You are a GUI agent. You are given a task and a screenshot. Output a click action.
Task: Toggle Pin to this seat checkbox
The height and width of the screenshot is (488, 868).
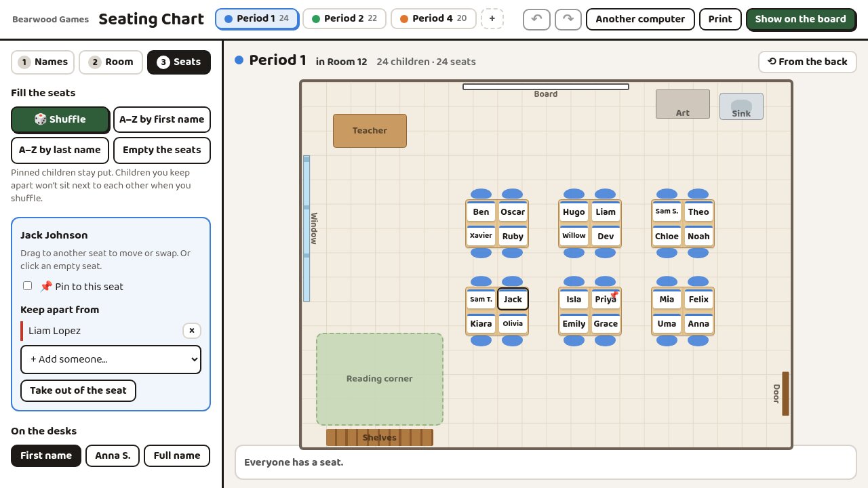click(x=27, y=286)
